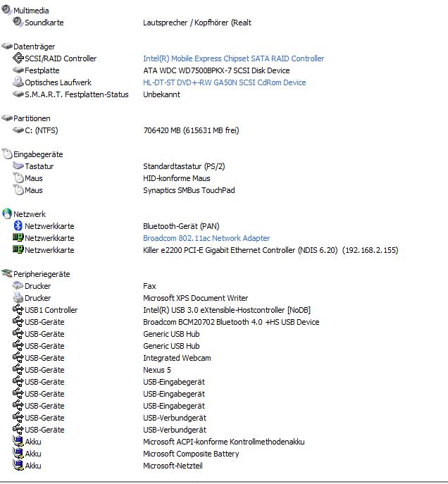This screenshot has height=484, width=448.
Task: Select the Netzwerk category label
Action: [30, 214]
